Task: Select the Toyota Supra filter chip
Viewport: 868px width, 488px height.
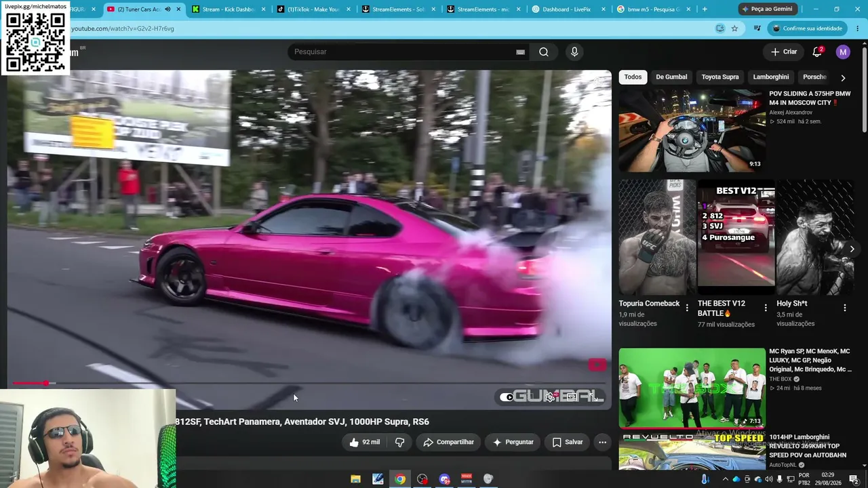Action: tap(720, 77)
